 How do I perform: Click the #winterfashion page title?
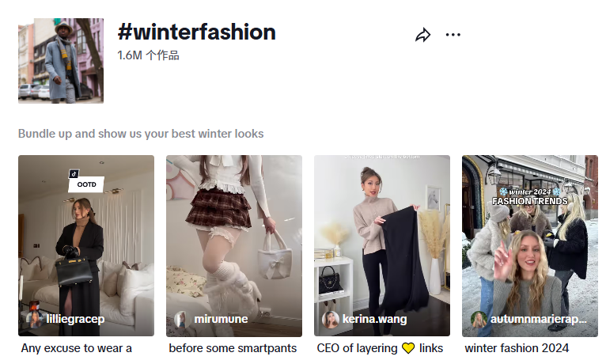196,32
